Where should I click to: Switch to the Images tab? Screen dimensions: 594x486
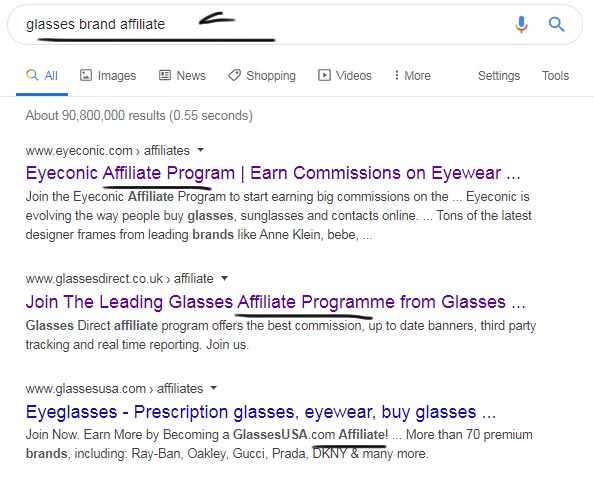[108, 75]
